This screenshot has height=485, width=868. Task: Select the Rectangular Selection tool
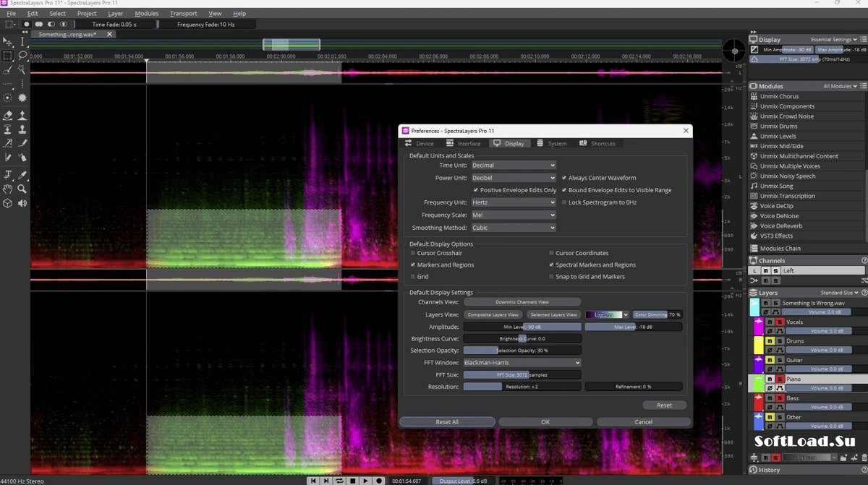7,55
